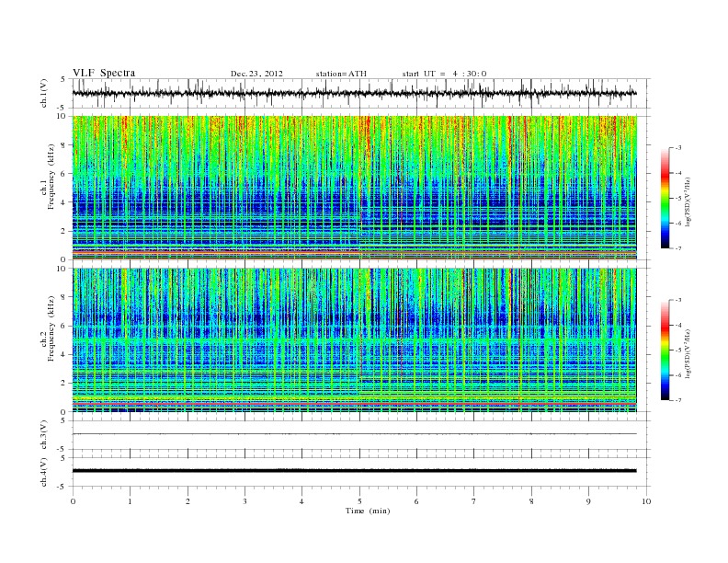Viewport: 728px width, 563px height.
Task: Click the "10" tick atop ch.2 frequency axis
Action: 63,269
